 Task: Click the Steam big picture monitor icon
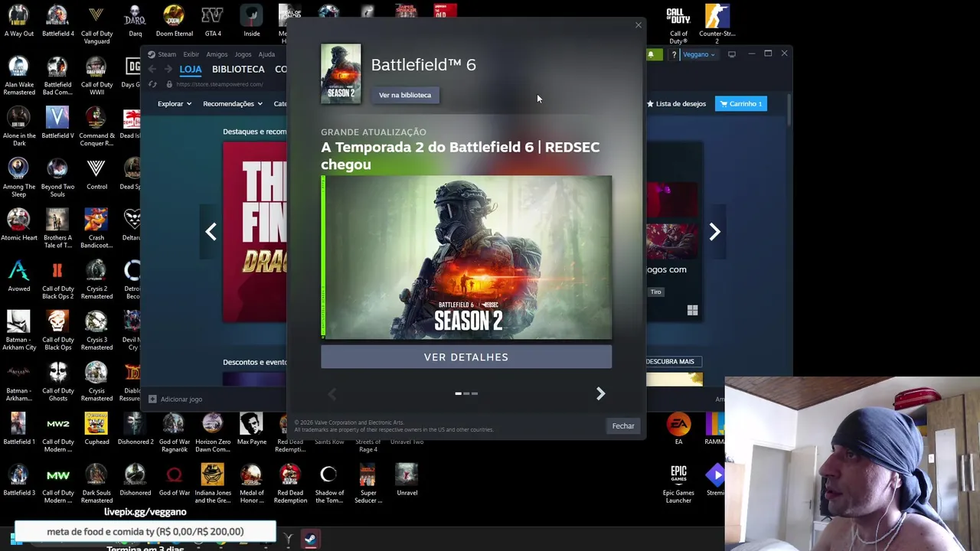pos(731,54)
